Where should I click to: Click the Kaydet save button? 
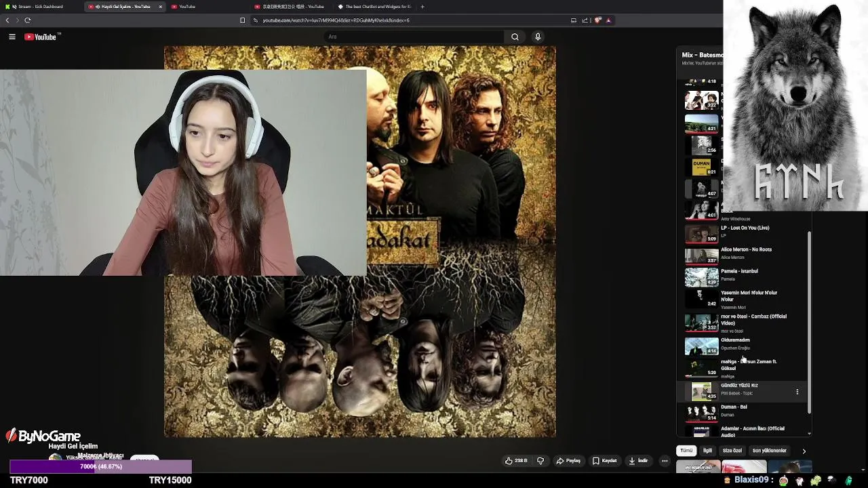pyautogui.click(x=605, y=461)
